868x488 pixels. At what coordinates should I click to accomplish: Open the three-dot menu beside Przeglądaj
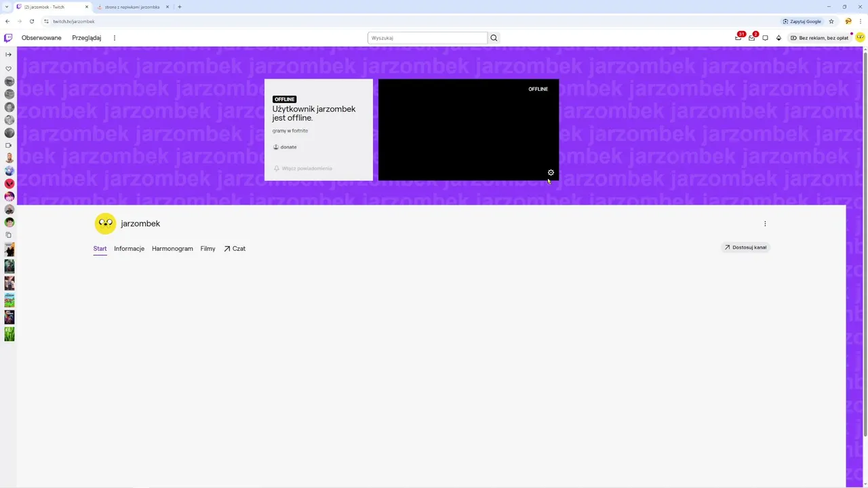[114, 38]
